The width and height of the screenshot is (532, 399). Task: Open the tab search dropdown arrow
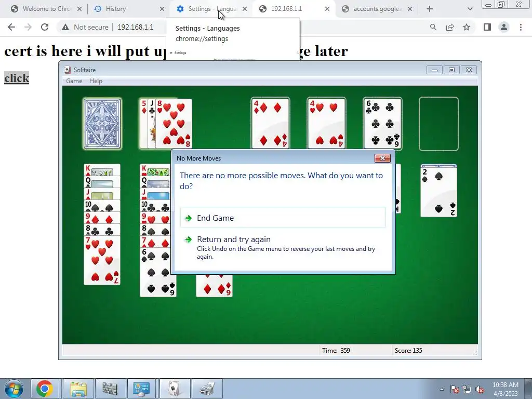470,9
